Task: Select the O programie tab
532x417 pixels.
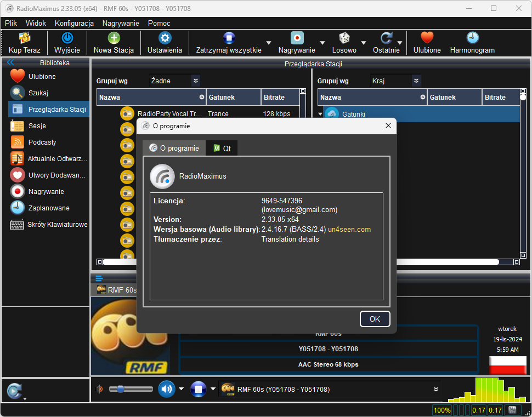Action: [174, 148]
